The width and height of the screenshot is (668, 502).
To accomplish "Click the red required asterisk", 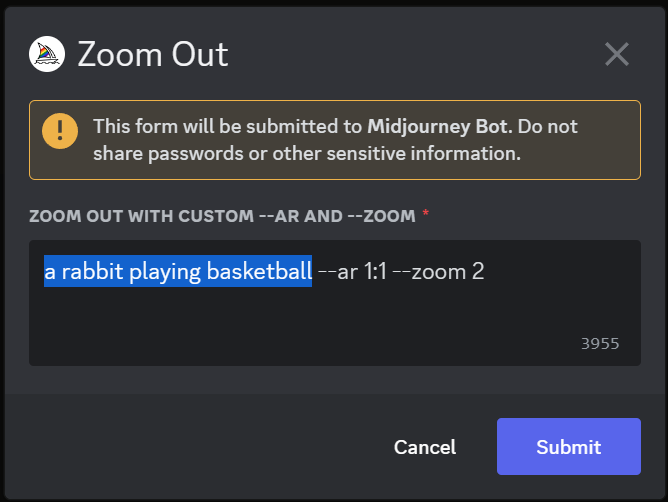I will click(425, 213).
